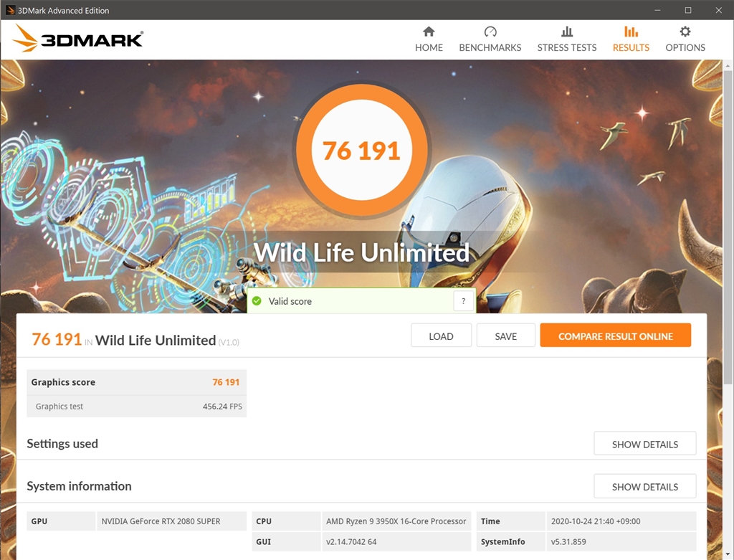Click the orange score circle 76 191
Image resolution: width=734 pixels, height=560 pixels.
[361, 150]
